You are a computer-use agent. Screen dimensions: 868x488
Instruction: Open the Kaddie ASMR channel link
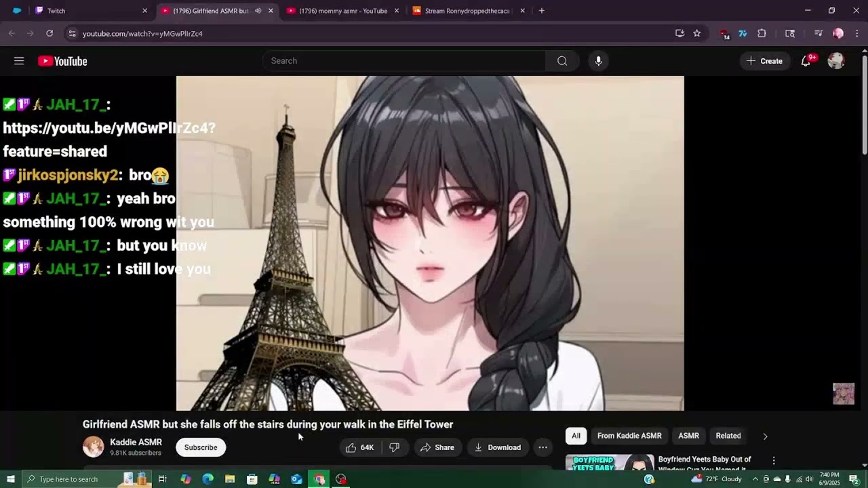136,442
